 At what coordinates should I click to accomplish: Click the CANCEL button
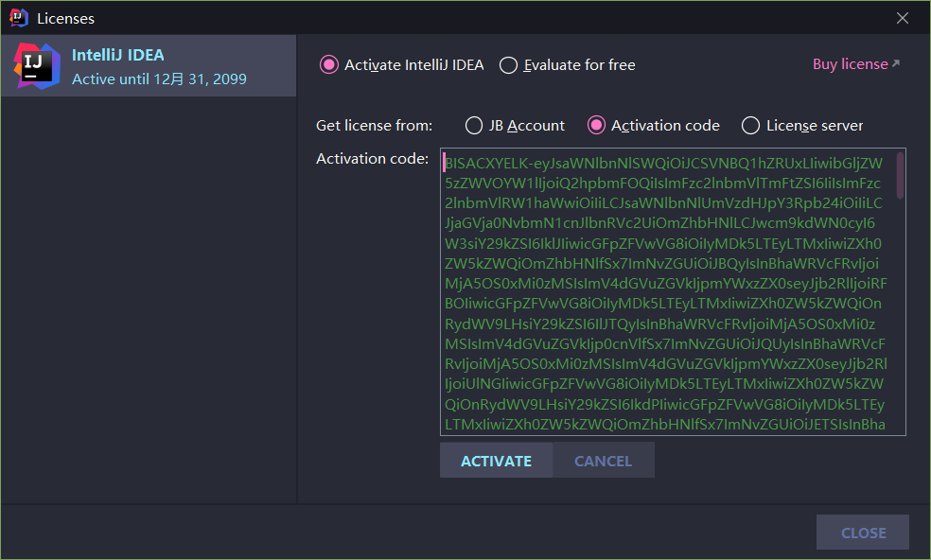tap(604, 461)
